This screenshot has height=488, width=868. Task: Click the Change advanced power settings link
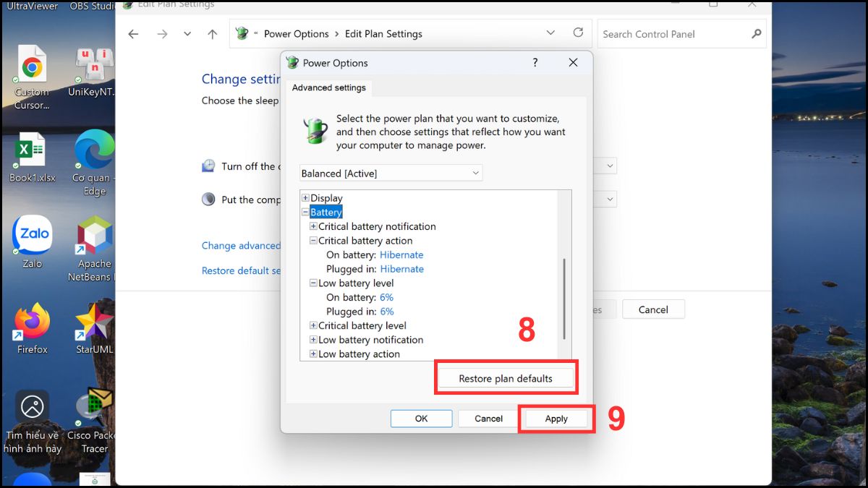pos(241,246)
